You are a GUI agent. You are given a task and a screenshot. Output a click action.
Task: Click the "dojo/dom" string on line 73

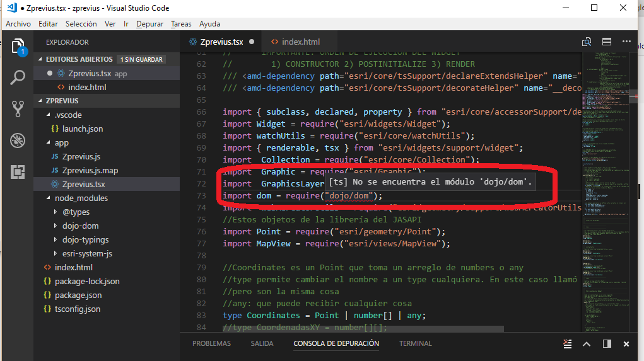point(349,196)
